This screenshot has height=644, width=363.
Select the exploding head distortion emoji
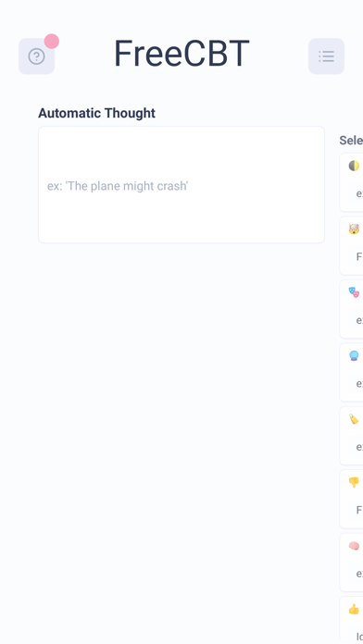tap(354, 229)
